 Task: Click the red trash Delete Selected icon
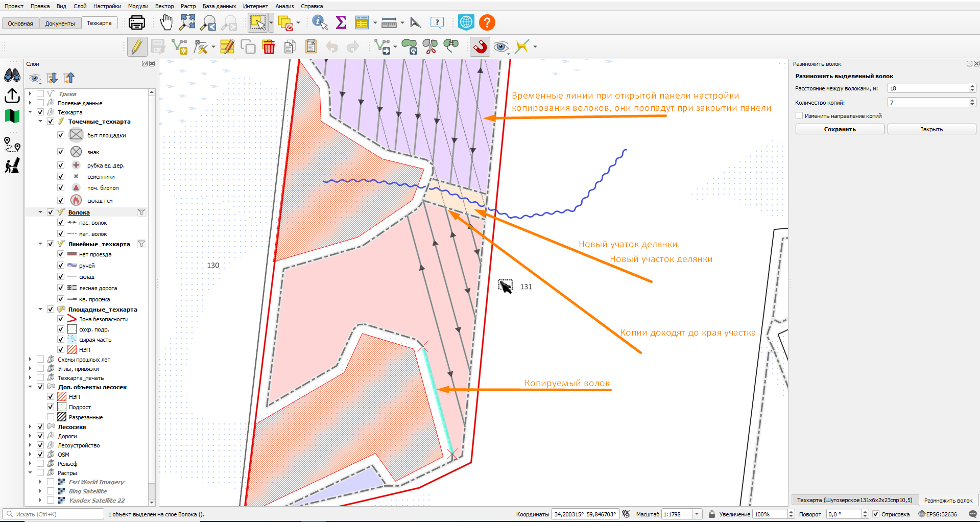[x=269, y=46]
